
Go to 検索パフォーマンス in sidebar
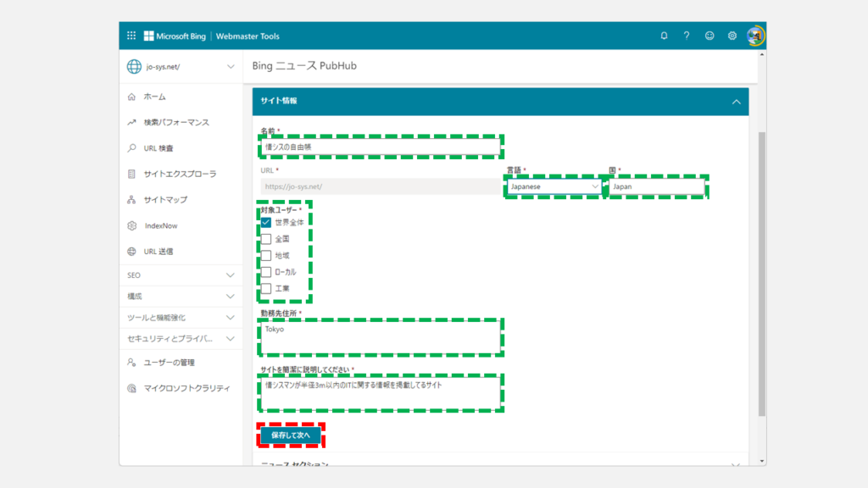tap(175, 123)
